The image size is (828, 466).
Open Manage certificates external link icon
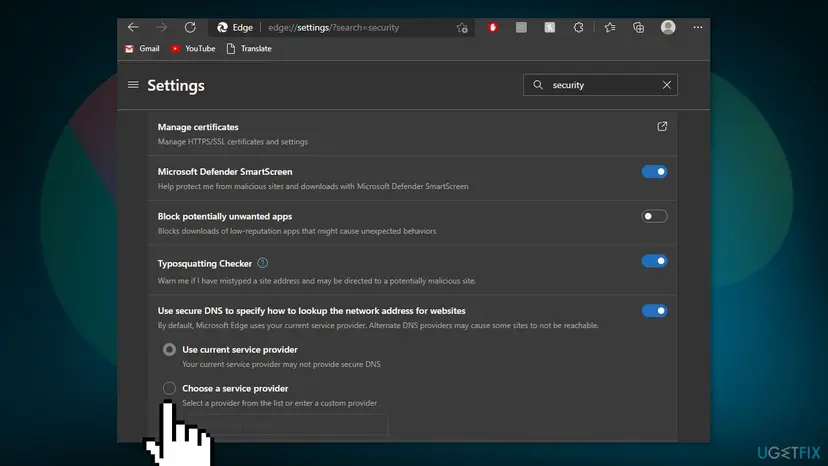coord(662,126)
